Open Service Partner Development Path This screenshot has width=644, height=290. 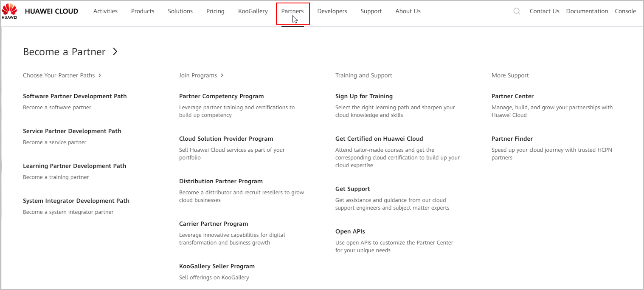coord(72,131)
